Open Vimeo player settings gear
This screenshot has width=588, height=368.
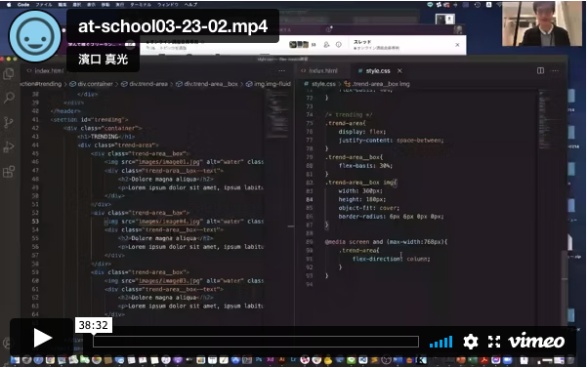pyautogui.click(x=470, y=342)
